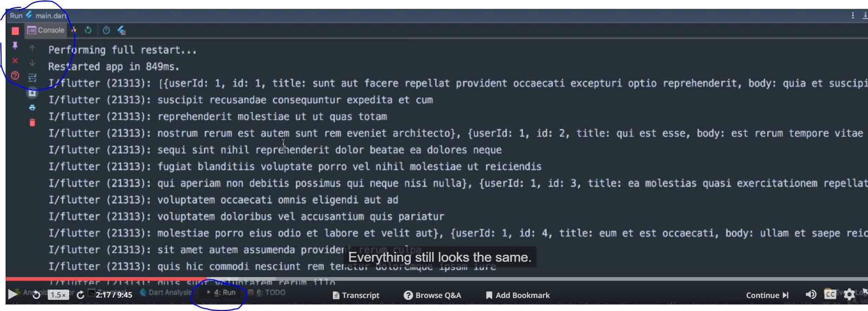Open the 1.5× playback speed menu

coord(58,295)
